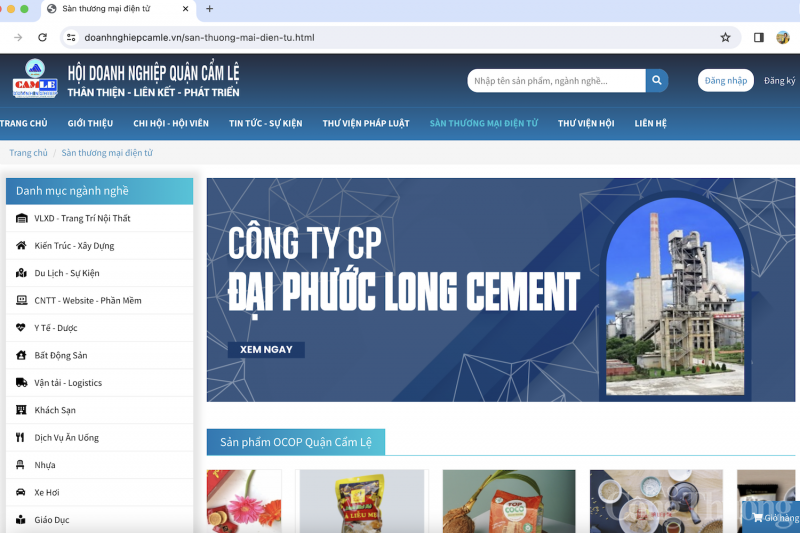This screenshot has width=800, height=533.
Task: Bookmark this page with star icon
Action: (725, 37)
